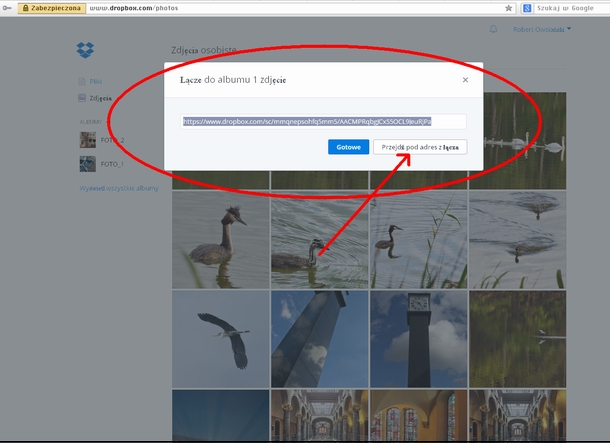Click the Gotowe button
The height and width of the screenshot is (443, 610).
[x=348, y=147]
